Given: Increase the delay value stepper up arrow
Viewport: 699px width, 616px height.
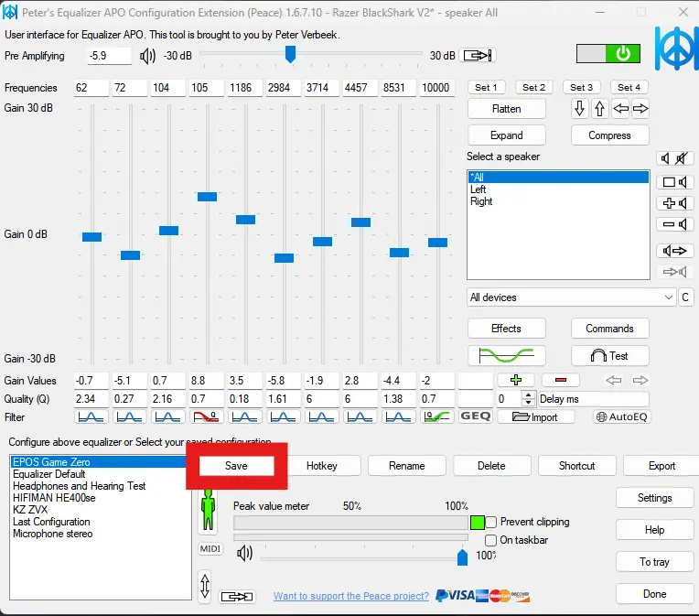Looking at the screenshot, I should 528,395.
